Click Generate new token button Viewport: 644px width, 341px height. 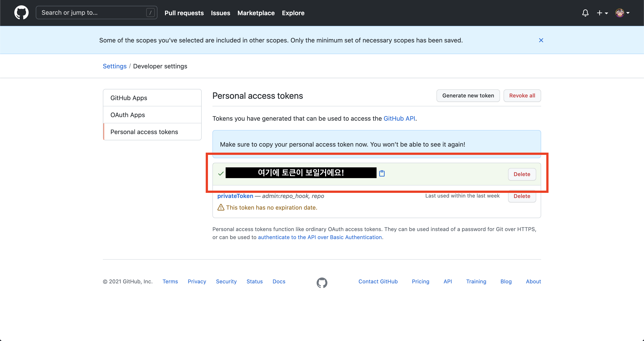(468, 96)
